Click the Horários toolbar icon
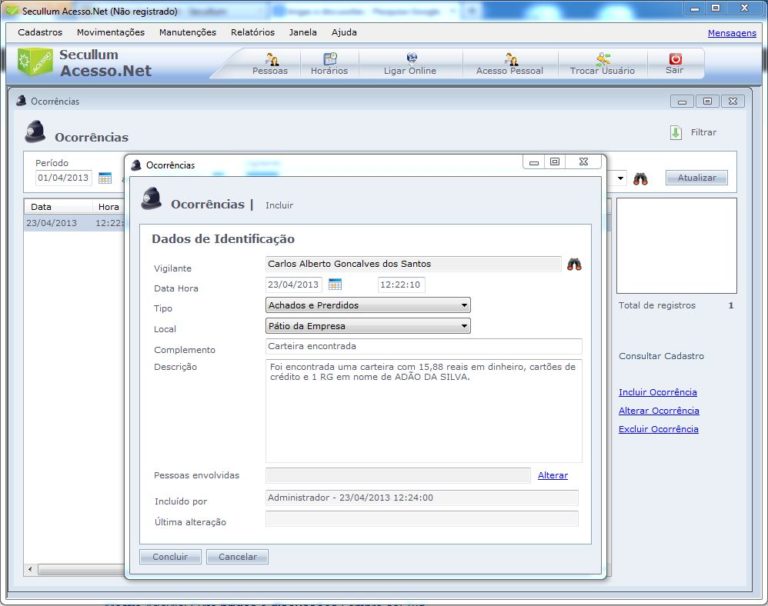Screen dimensions: 768x606 click(x=329, y=64)
